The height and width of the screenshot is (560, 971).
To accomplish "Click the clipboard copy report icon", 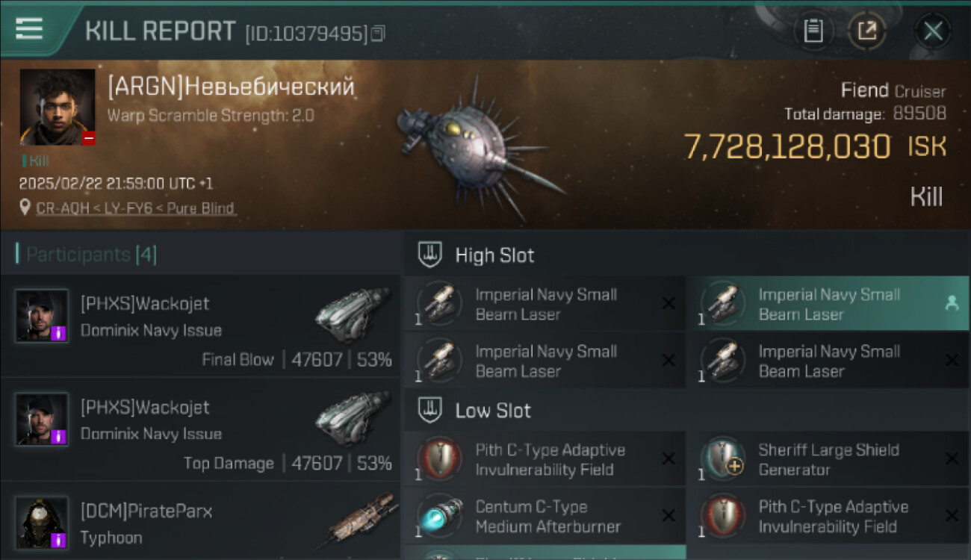I will pyautogui.click(x=813, y=31).
